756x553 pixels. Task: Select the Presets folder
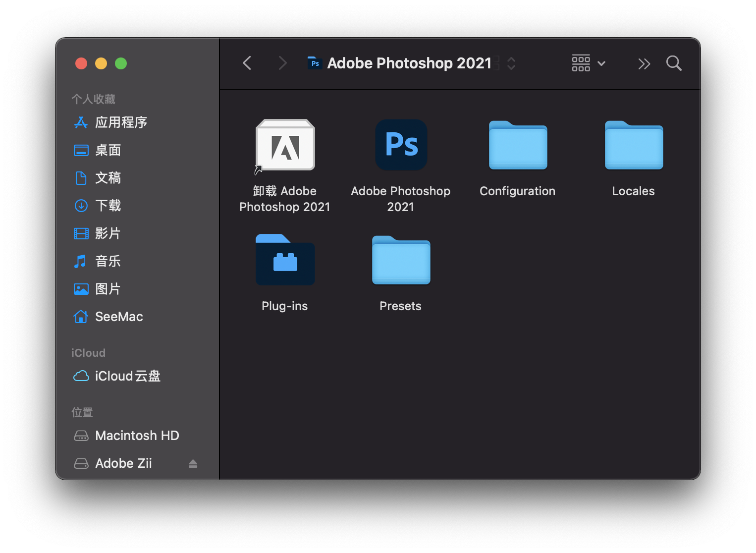pyautogui.click(x=401, y=260)
